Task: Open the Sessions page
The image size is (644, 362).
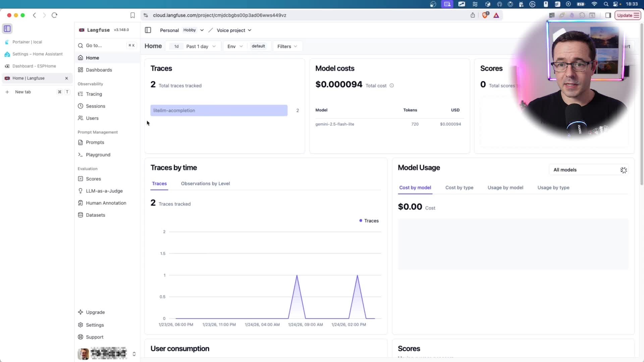Action: pyautogui.click(x=95, y=106)
